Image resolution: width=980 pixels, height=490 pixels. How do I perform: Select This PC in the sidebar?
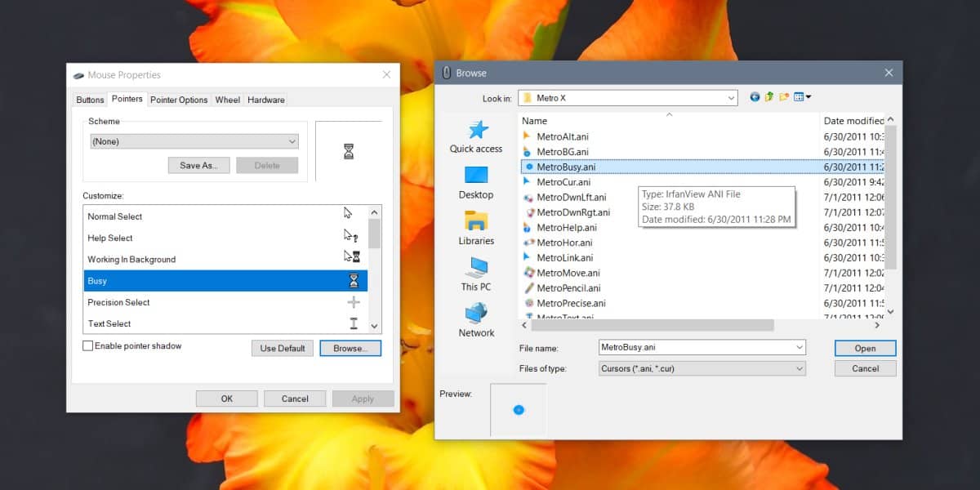pos(475,274)
